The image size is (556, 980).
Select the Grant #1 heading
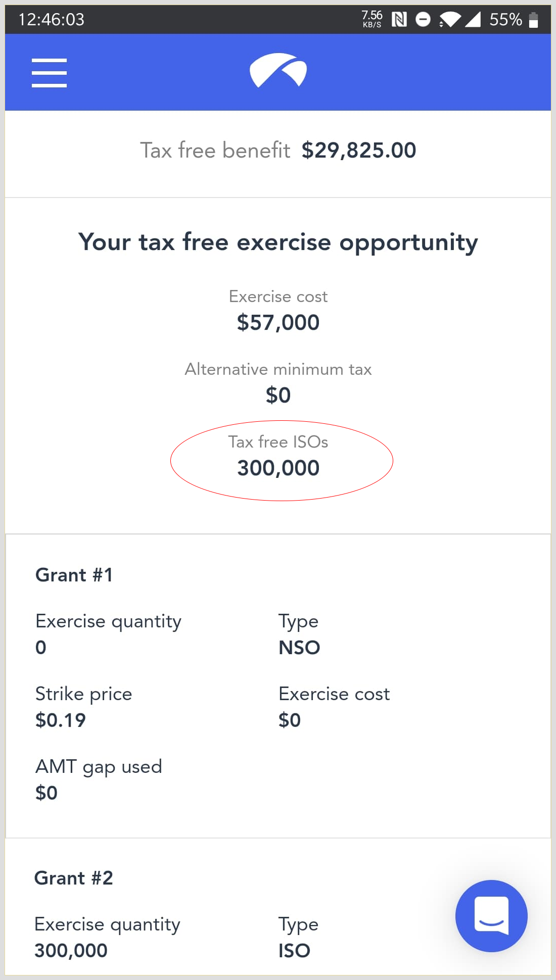[x=74, y=575]
